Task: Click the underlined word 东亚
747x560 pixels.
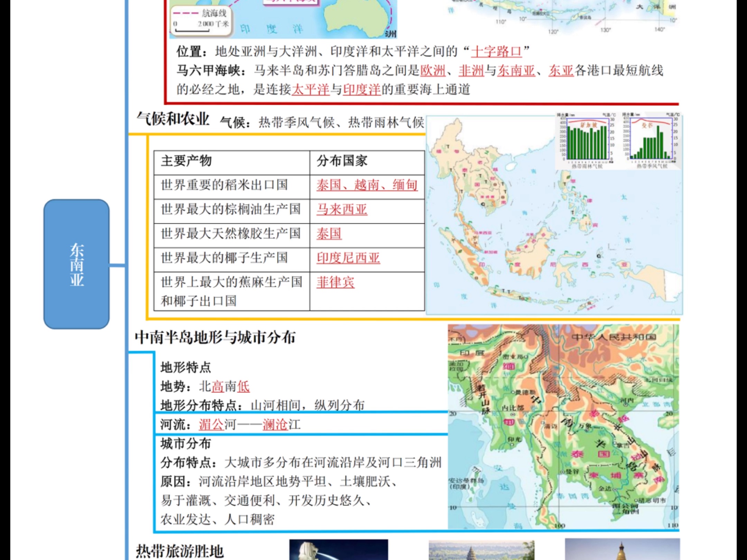Action: 561,71
